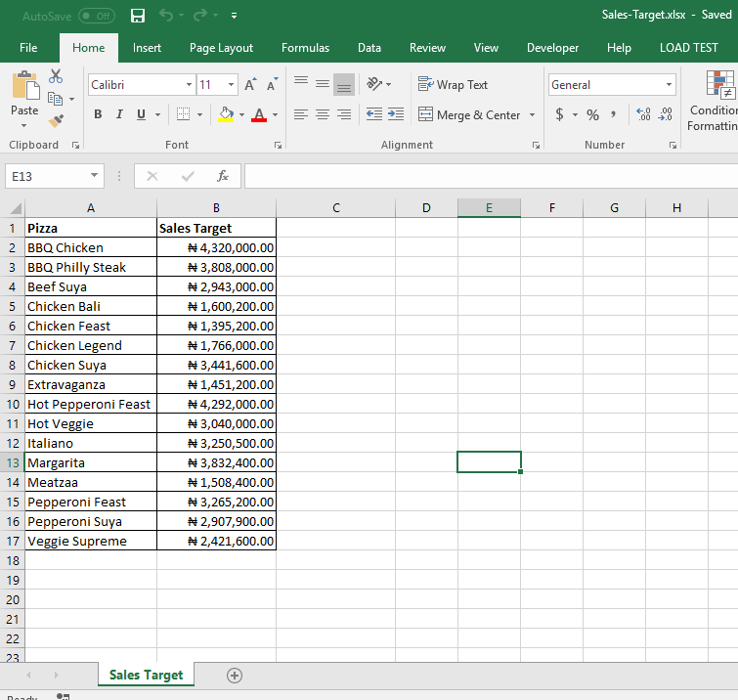This screenshot has width=738, height=700.
Task: Apply red font color
Action: tap(259, 114)
